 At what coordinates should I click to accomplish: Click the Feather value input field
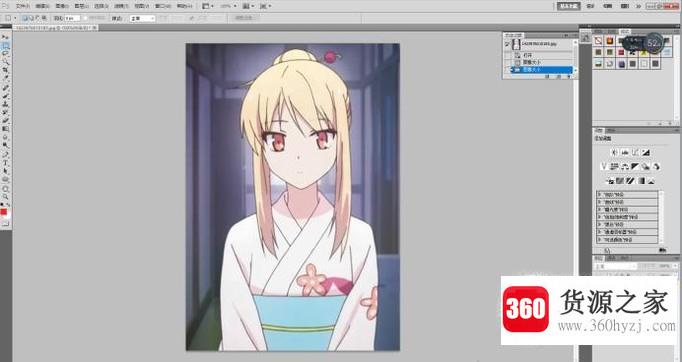click(x=72, y=18)
